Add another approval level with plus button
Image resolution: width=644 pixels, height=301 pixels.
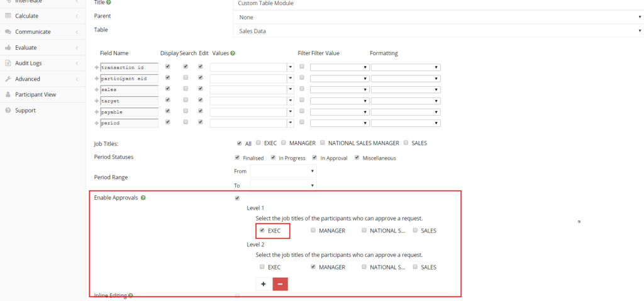click(264, 284)
